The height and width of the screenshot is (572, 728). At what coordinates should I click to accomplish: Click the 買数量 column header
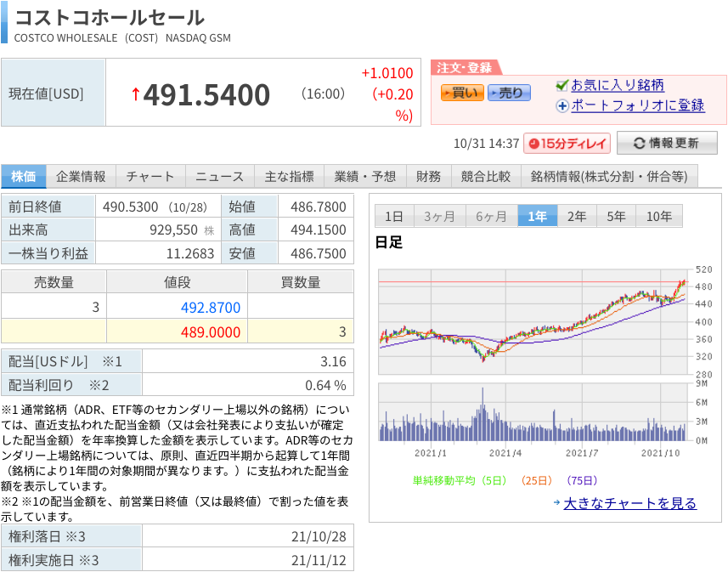click(301, 282)
